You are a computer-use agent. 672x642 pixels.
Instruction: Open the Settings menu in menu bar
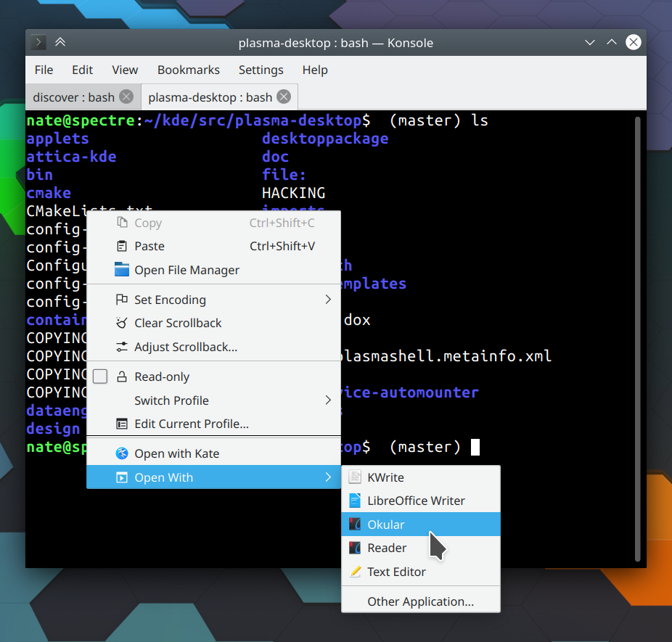[x=261, y=70]
